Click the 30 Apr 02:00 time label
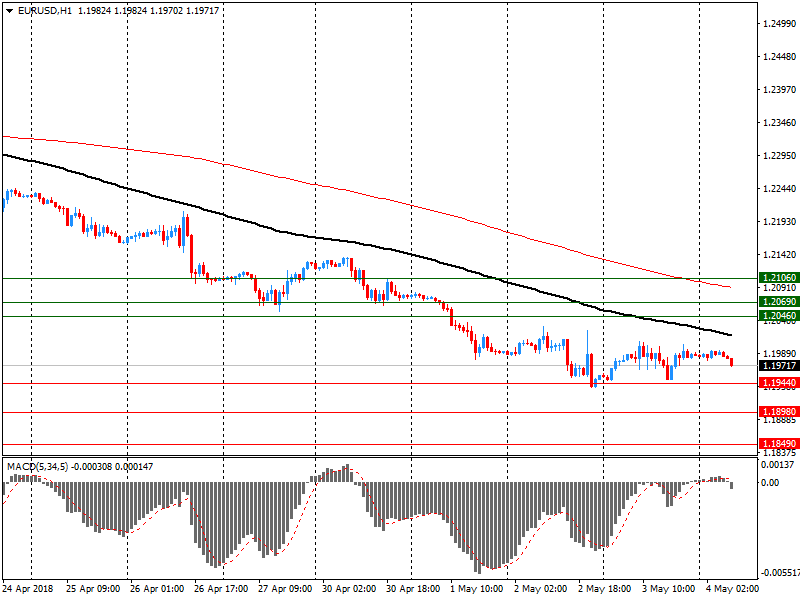Viewport: 800px width, 600px height. (x=349, y=589)
